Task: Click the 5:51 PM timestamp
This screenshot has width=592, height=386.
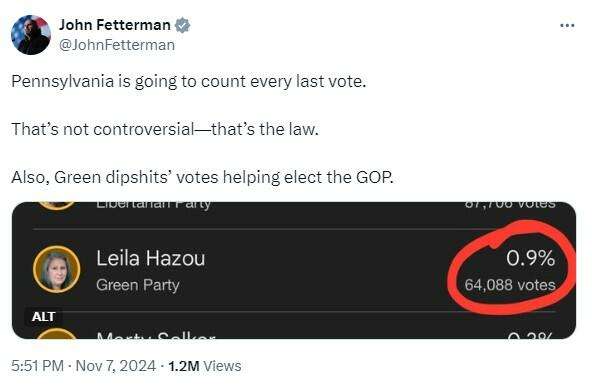Action: point(37,366)
